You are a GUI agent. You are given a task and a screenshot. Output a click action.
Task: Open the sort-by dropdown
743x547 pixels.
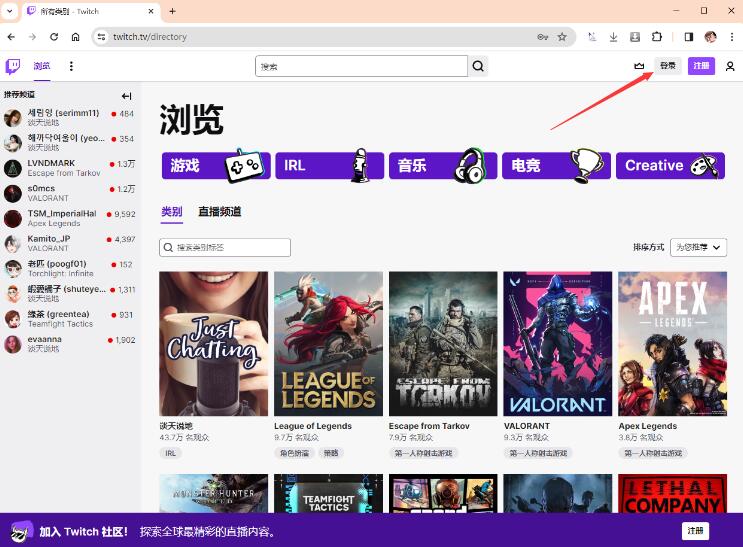[x=698, y=247]
